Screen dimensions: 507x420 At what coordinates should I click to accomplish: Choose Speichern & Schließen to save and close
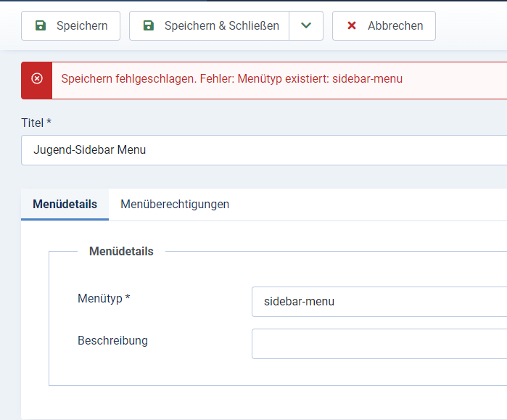(x=209, y=26)
